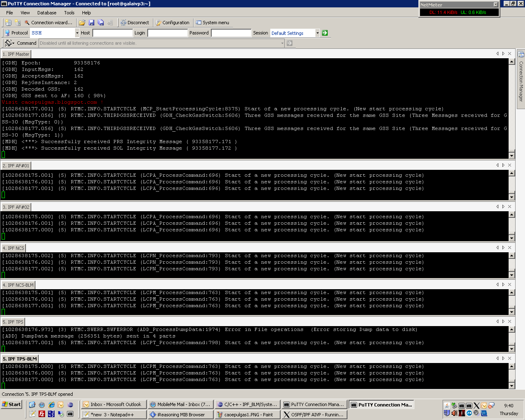This screenshot has width=525, height=420.
Task: Click the X server icon in system tray
Action: point(476,406)
